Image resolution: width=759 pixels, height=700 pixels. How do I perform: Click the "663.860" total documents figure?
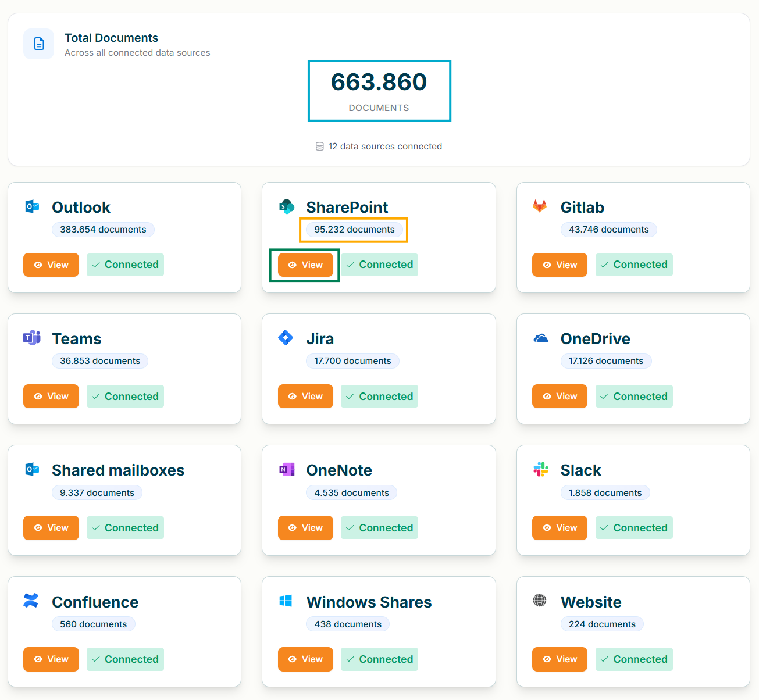(x=379, y=82)
